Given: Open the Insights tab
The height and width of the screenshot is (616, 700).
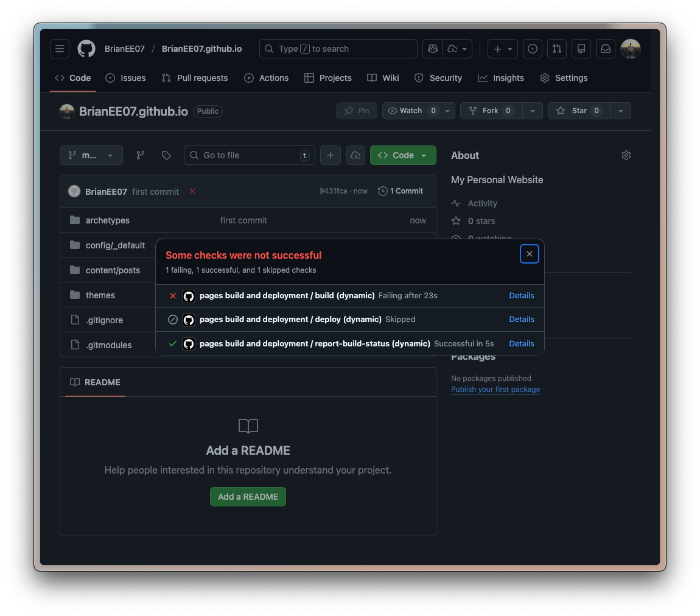Looking at the screenshot, I should tap(501, 78).
